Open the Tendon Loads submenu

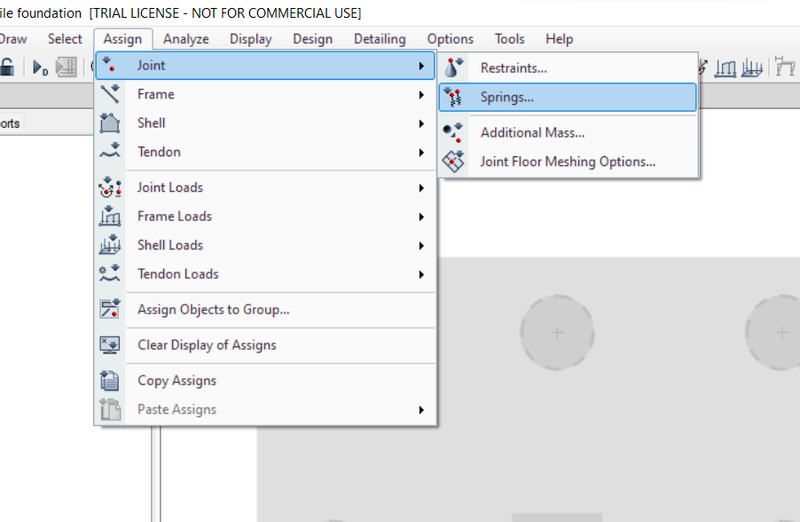coord(265,274)
